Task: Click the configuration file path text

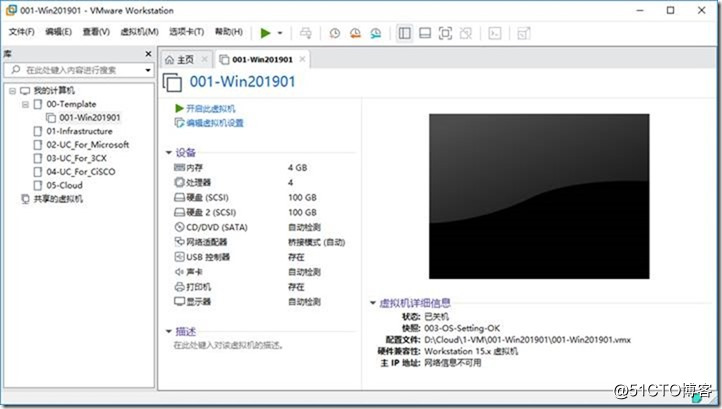Action: 527,340
